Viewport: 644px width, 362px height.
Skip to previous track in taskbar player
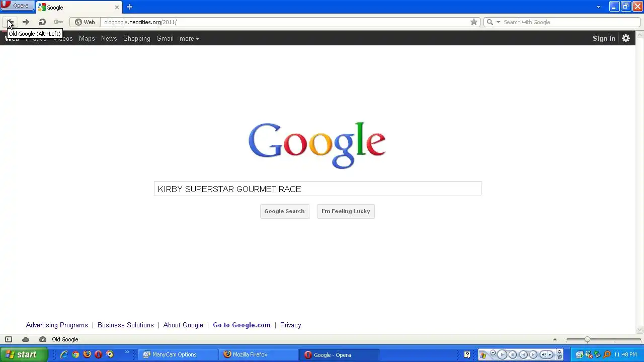523,354
